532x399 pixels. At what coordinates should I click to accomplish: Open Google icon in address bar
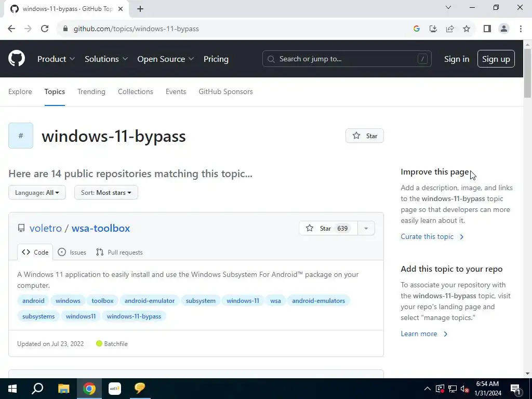[417, 29]
